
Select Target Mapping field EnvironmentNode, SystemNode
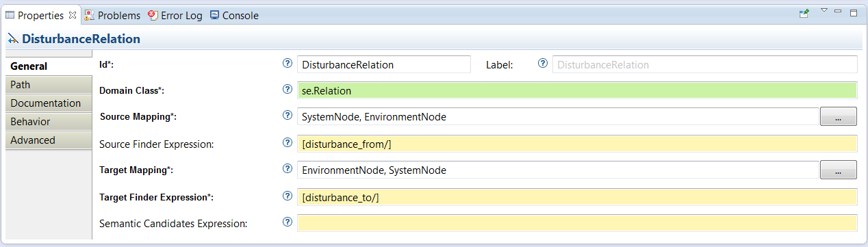pos(558,170)
